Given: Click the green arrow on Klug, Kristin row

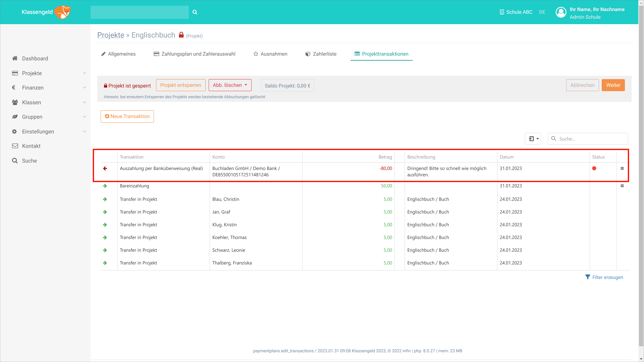Looking at the screenshot, I should [x=105, y=225].
